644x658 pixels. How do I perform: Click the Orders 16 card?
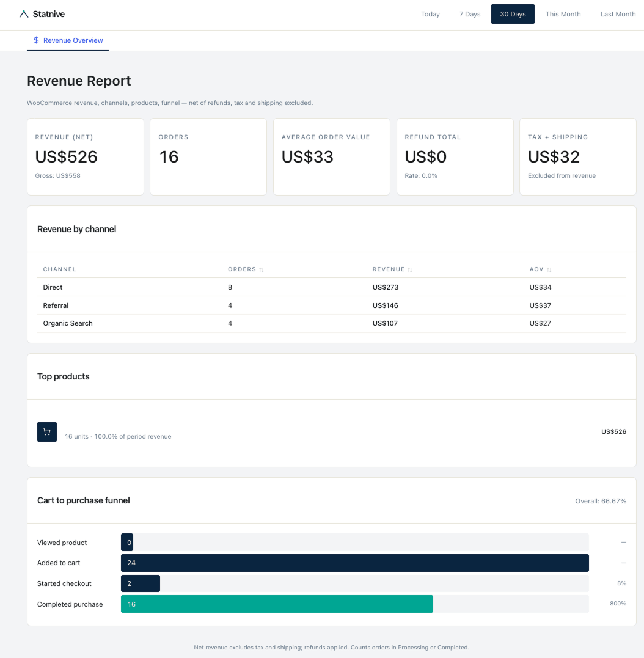click(x=208, y=156)
